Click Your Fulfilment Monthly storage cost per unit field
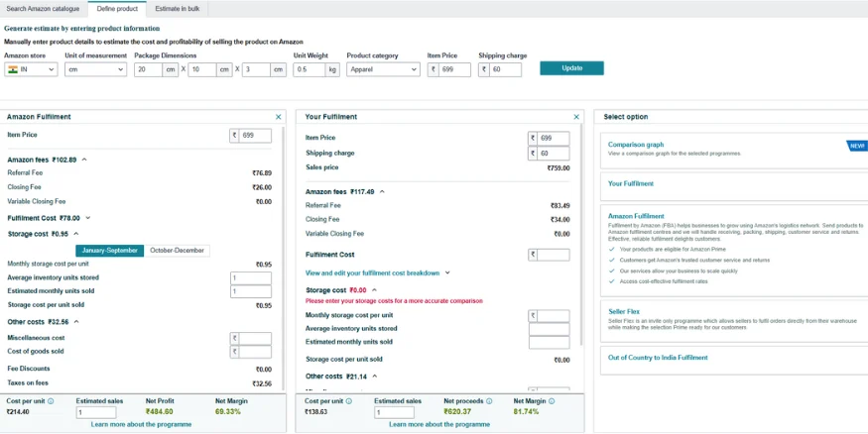868x434 pixels. pos(553,316)
